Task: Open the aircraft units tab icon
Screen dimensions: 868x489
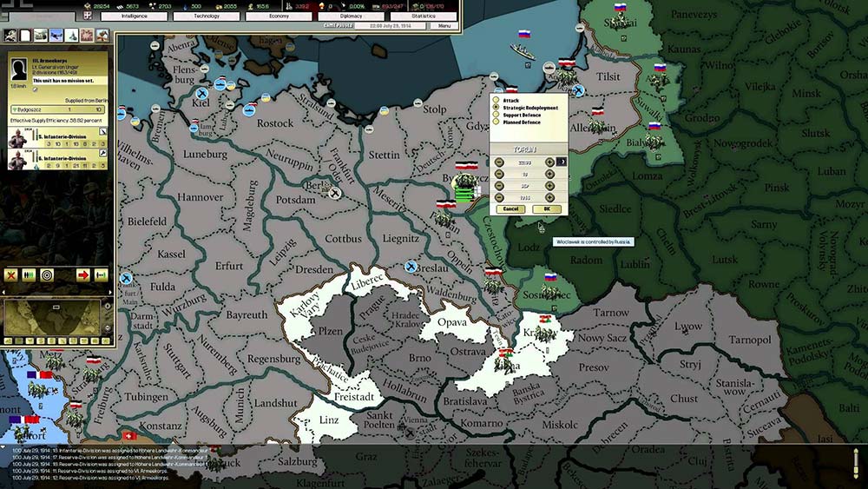Action: 56,36
